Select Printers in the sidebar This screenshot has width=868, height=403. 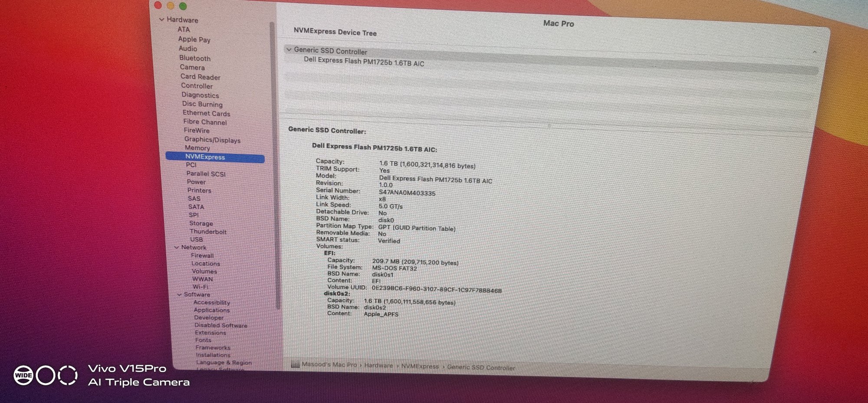tap(200, 190)
